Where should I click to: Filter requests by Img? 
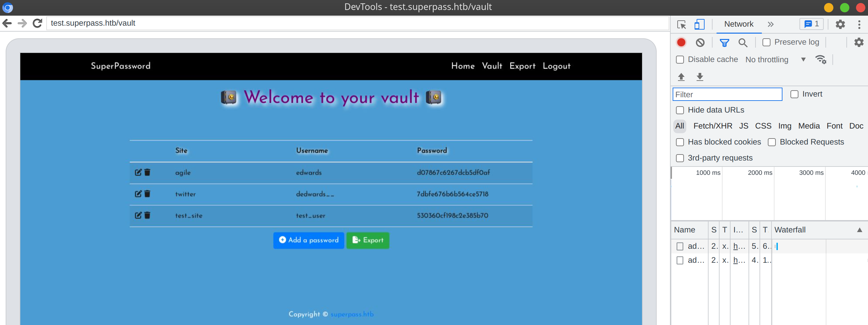(x=784, y=126)
